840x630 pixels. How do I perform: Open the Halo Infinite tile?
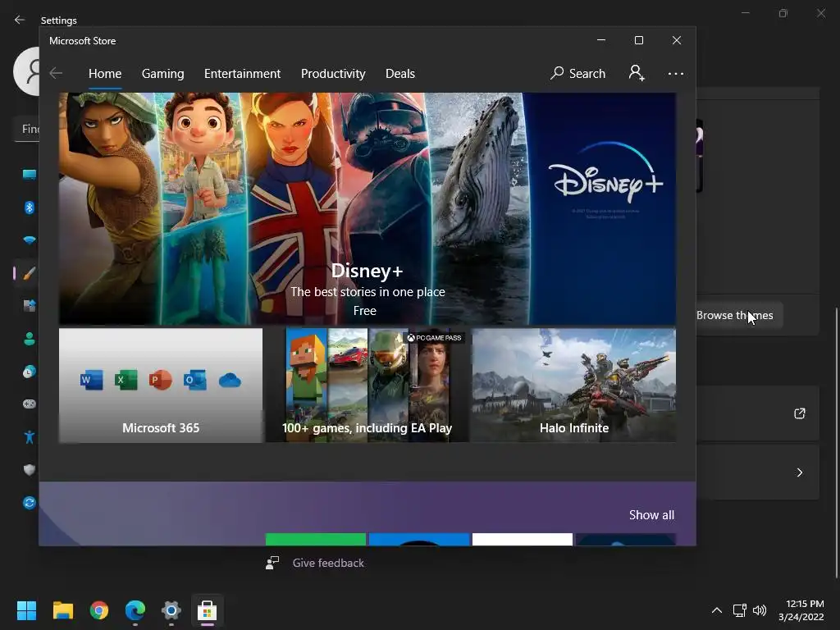[573, 386]
